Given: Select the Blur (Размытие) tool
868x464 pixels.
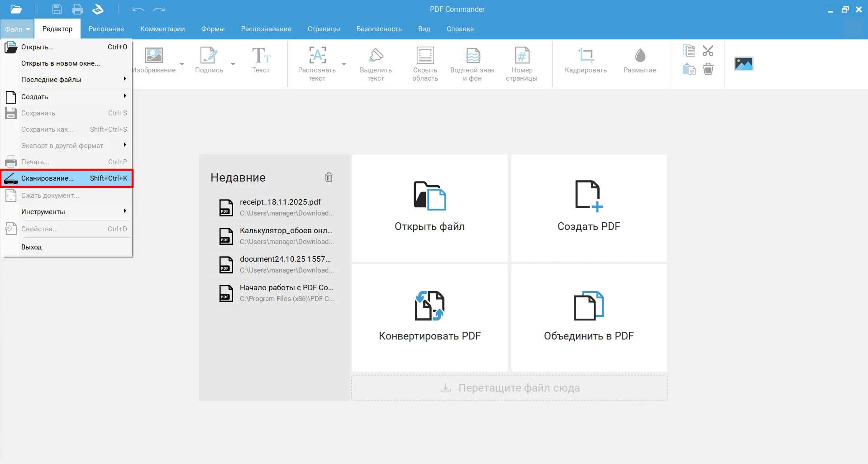Looking at the screenshot, I should [x=639, y=56].
